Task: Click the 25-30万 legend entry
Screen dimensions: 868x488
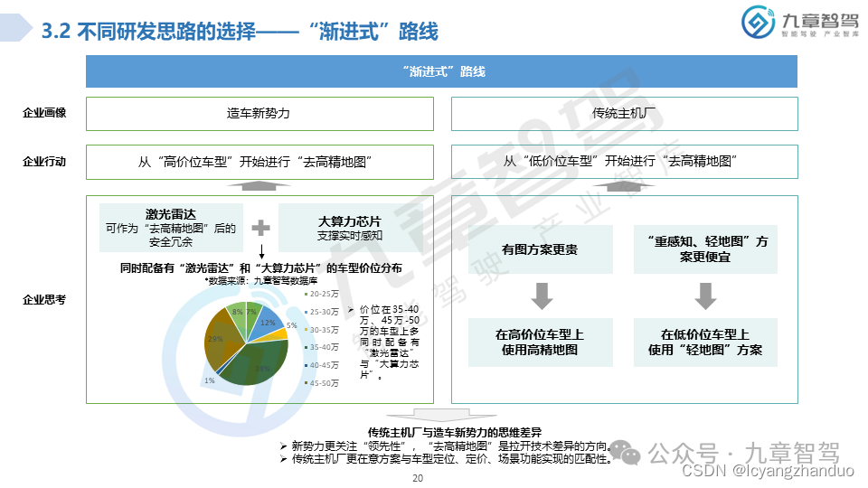Action: point(321,312)
